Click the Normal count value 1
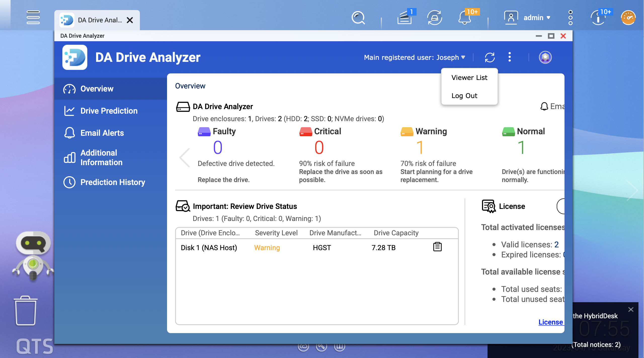The width and height of the screenshot is (644, 358). tap(521, 147)
